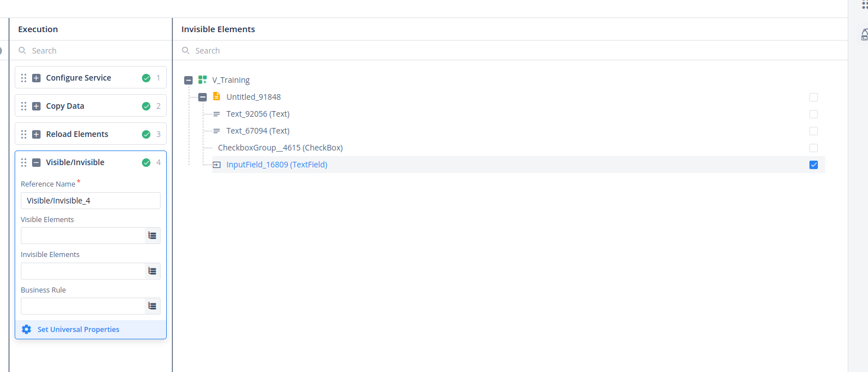
Task: Expand the Copy Data step
Action: tap(36, 106)
